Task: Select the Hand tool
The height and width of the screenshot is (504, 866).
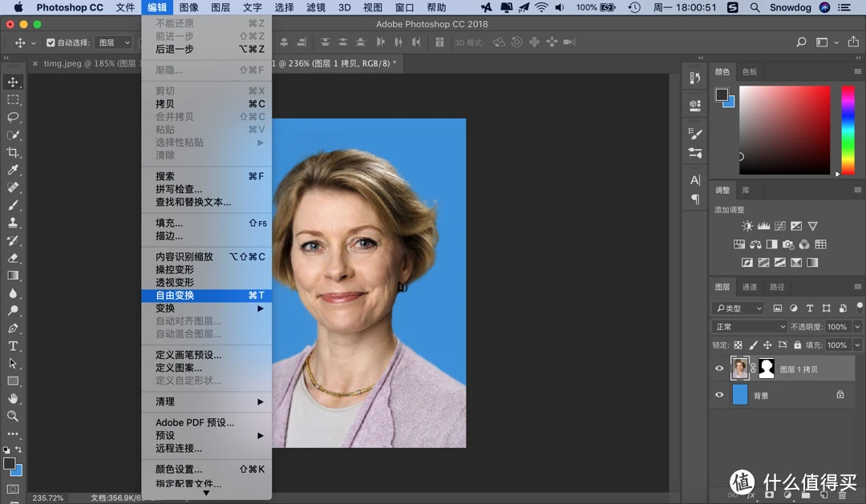Action: point(13,398)
